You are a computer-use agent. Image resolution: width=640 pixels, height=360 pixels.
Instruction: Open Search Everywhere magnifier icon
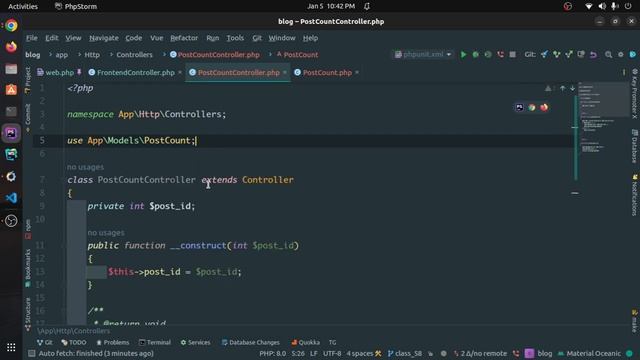point(609,54)
